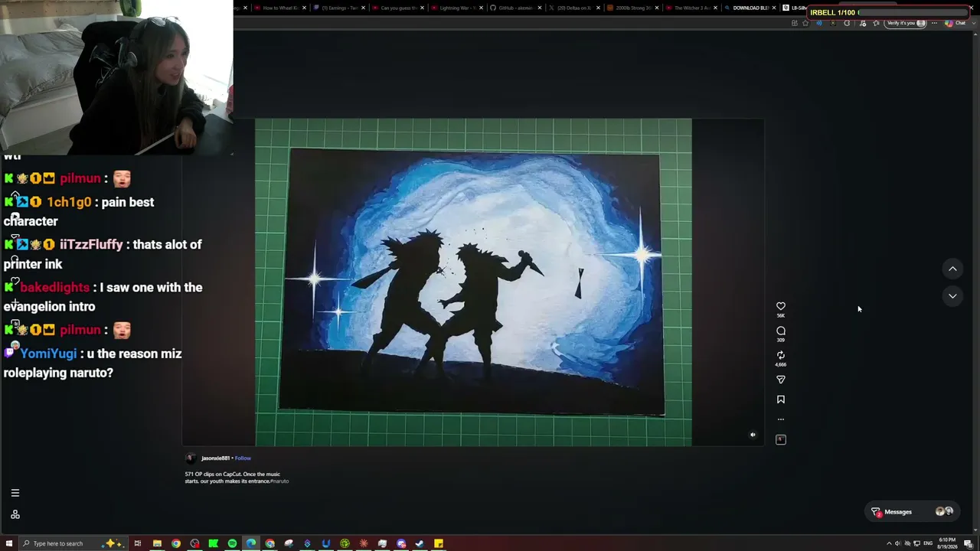
Task: Click iiTzzFluffy's username in chat
Action: [x=91, y=245]
